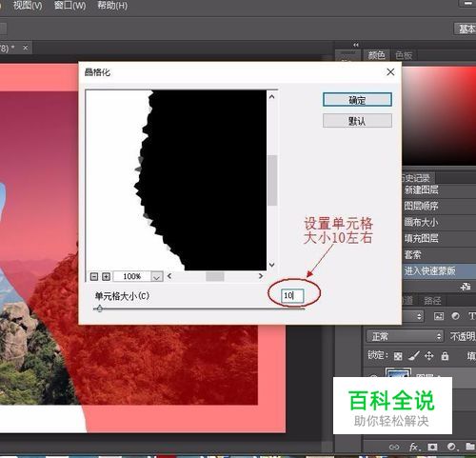Screen dimensions: 476x458
Task: Add a layer mask
Action: tap(432, 447)
